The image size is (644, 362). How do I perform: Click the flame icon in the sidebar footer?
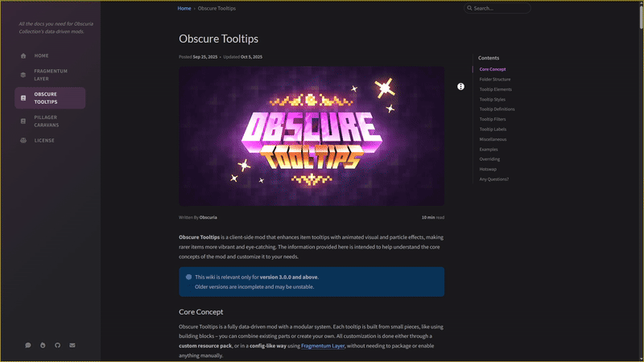(x=42, y=345)
